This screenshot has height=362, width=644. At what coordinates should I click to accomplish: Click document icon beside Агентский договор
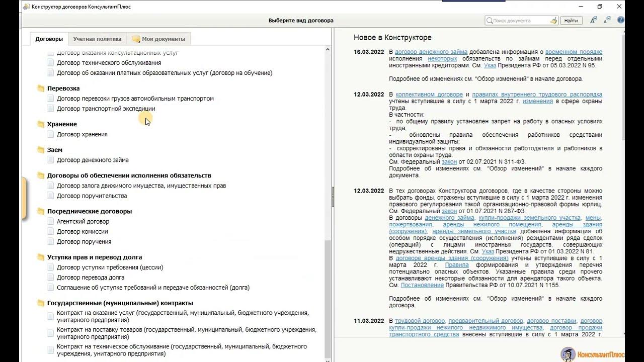(50, 221)
